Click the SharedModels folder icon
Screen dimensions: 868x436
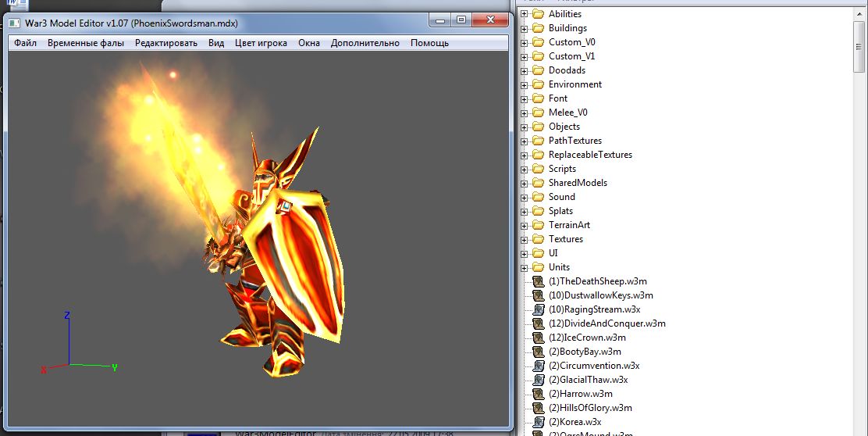coord(538,183)
